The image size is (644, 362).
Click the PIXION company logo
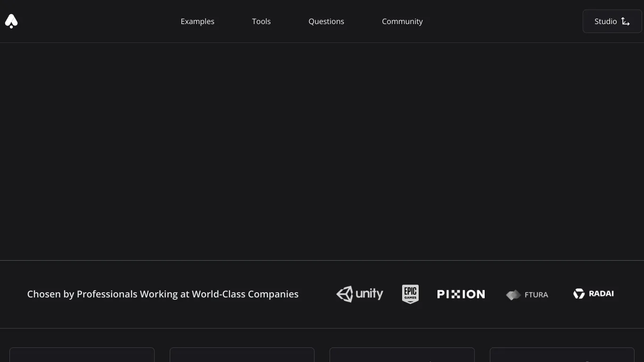(x=461, y=294)
